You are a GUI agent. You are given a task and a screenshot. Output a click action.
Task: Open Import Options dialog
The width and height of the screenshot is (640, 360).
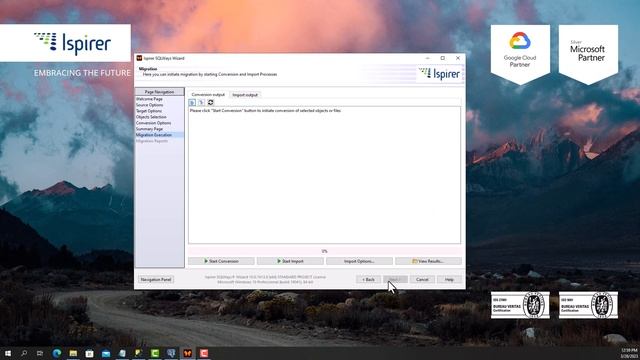point(359,261)
